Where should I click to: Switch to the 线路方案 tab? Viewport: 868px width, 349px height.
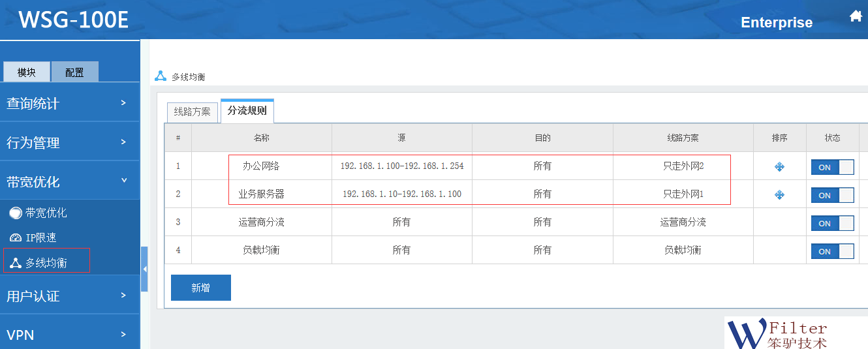click(192, 112)
